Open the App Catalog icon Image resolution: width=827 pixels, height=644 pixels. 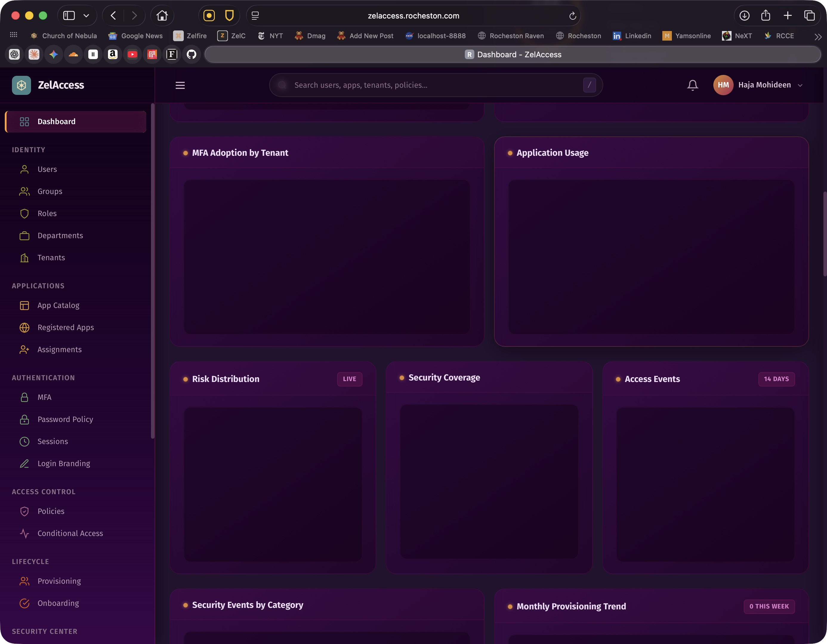(24, 305)
